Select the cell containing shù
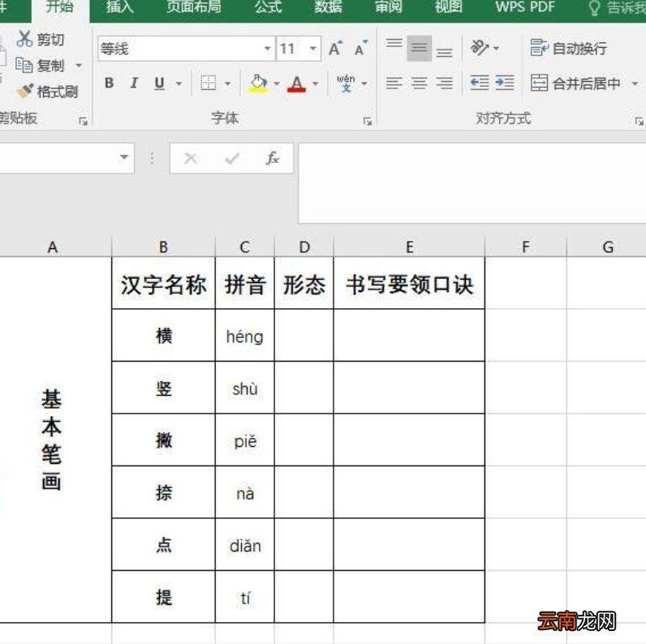This screenshot has height=644, width=646. (245, 388)
